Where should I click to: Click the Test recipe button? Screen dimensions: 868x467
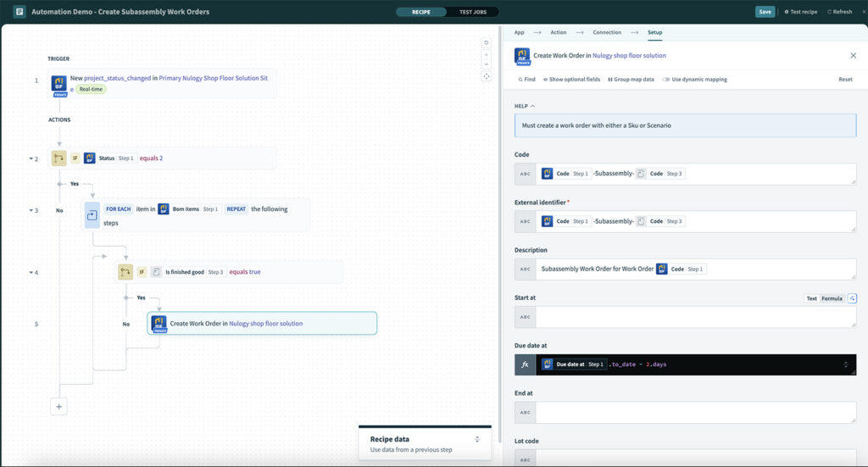pos(800,12)
